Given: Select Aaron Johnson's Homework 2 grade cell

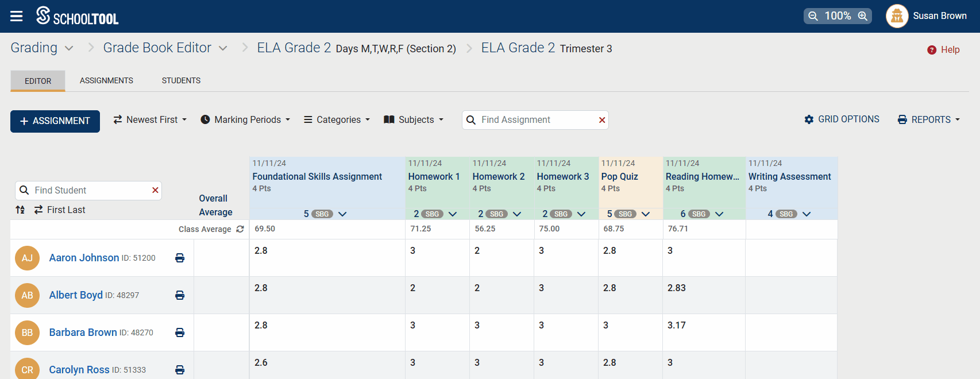Looking at the screenshot, I should click(x=501, y=258).
